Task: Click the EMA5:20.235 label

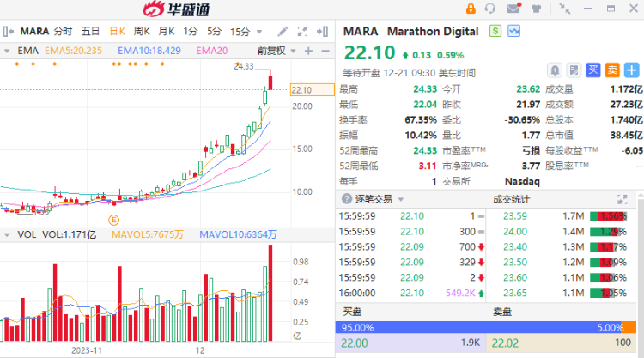Action: click(x=73, y=51)
